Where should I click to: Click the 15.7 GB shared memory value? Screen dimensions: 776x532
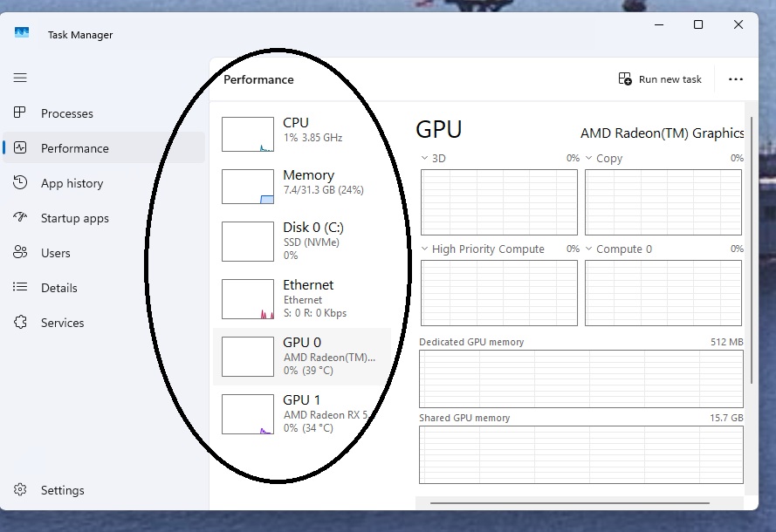tap(726, 418)
